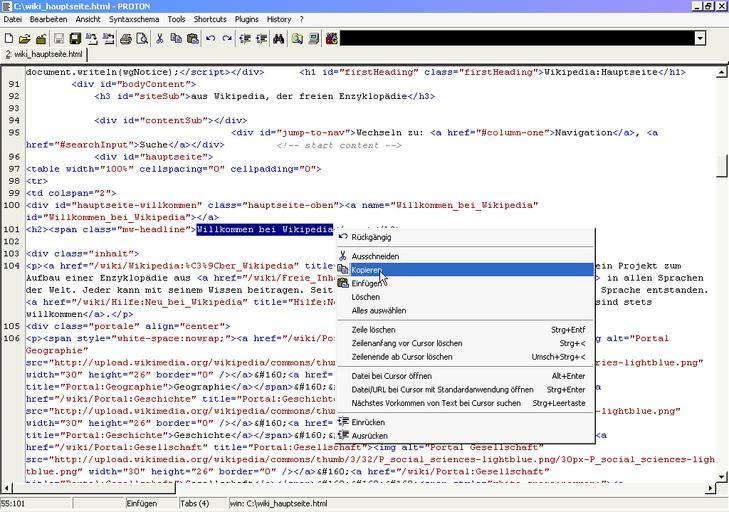Click the binoculars Find icon
729x512 pixels.
pos(278,39)
